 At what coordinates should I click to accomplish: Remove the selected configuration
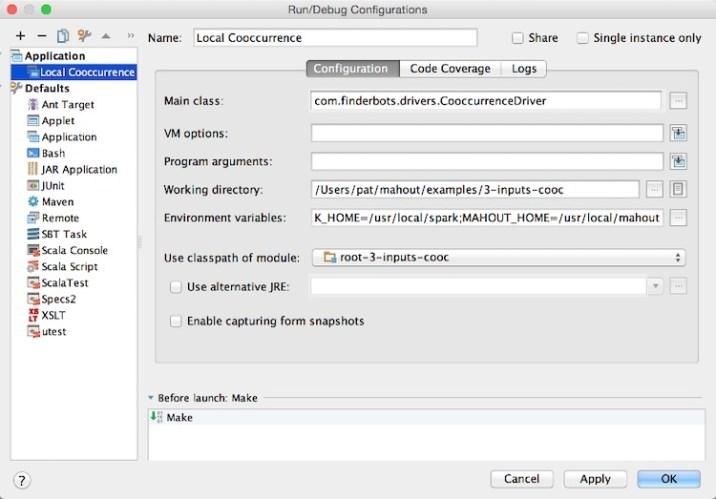click(x=42, y=36)
